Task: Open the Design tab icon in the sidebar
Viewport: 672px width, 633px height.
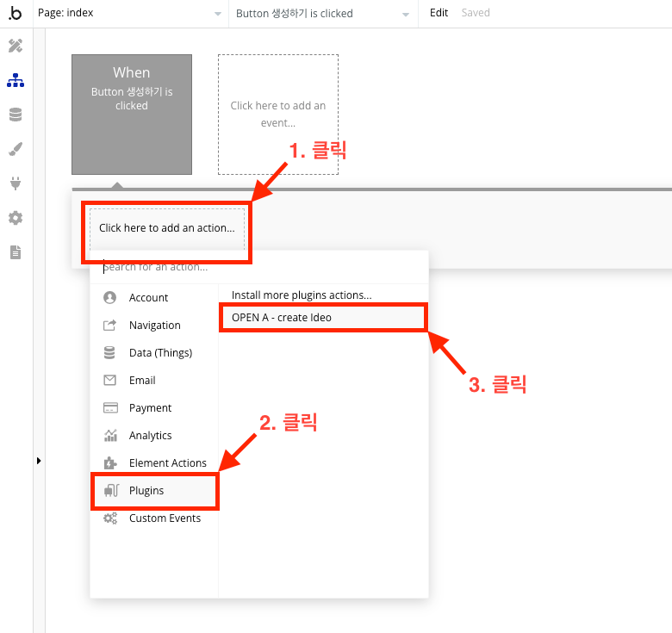Action: click(x=16, y=46)
